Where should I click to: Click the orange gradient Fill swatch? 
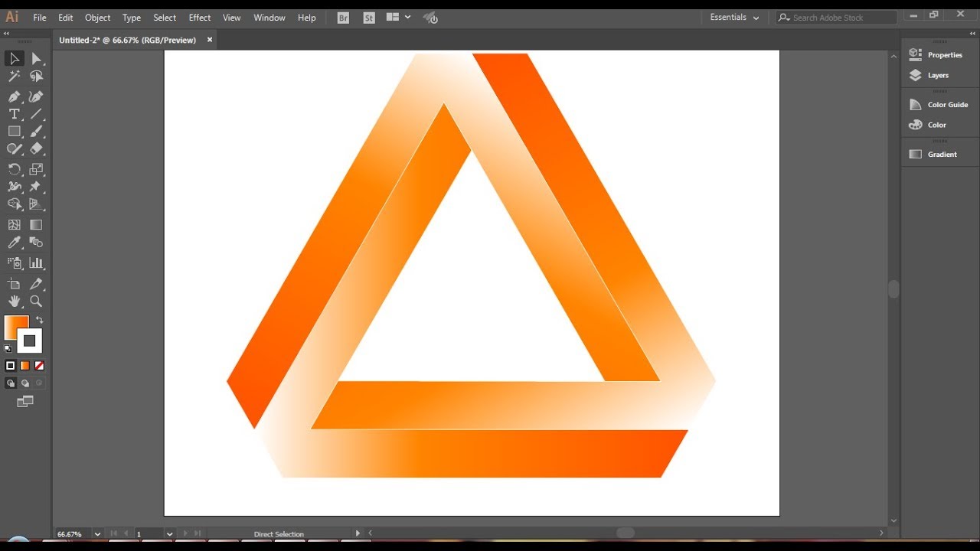click(16, 327)
